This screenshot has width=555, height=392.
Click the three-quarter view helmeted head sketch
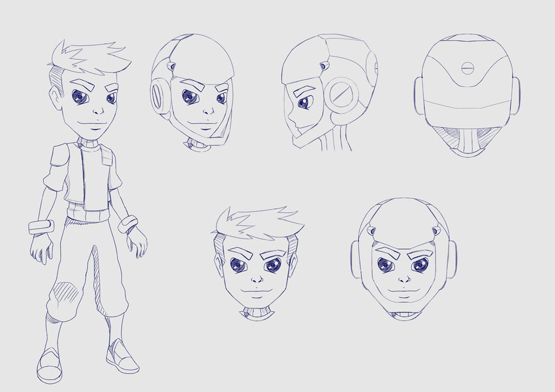click(192, 92)
